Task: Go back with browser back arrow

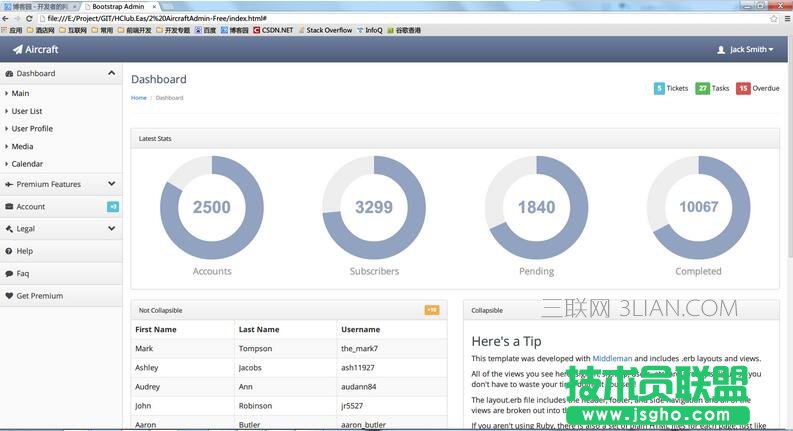Action: (x=6, y=18)
